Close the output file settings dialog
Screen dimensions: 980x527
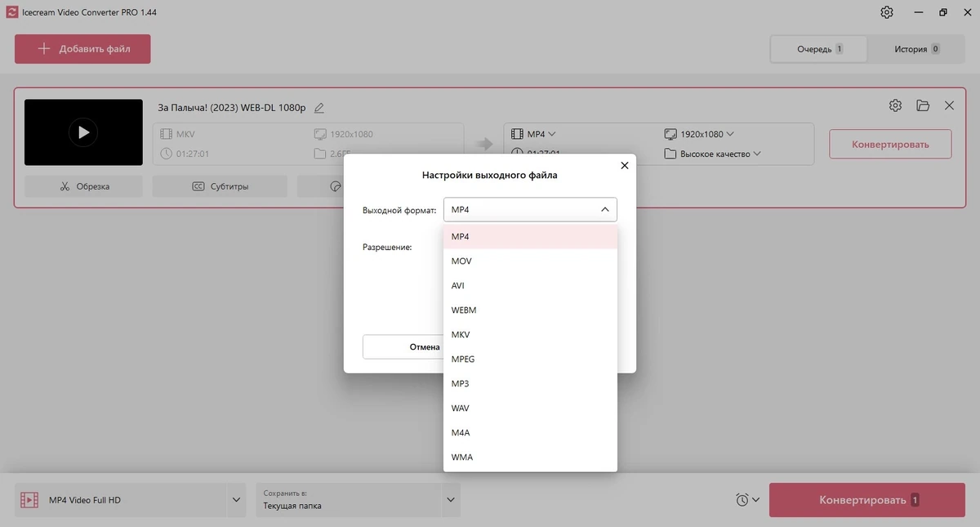pos(625,166)
